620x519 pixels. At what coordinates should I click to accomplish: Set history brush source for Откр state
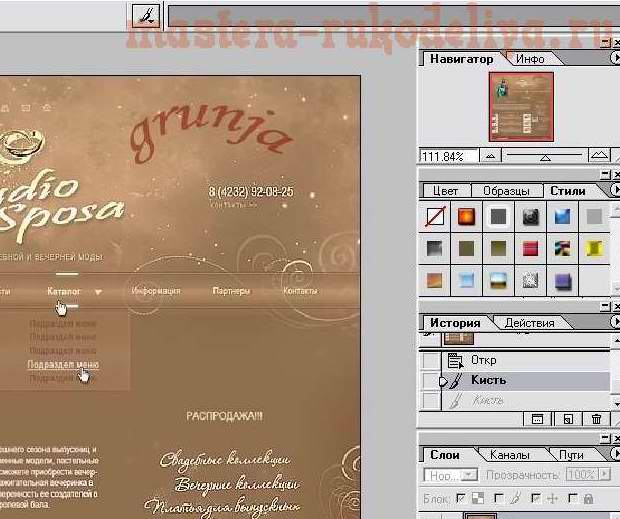click(431, 360)
